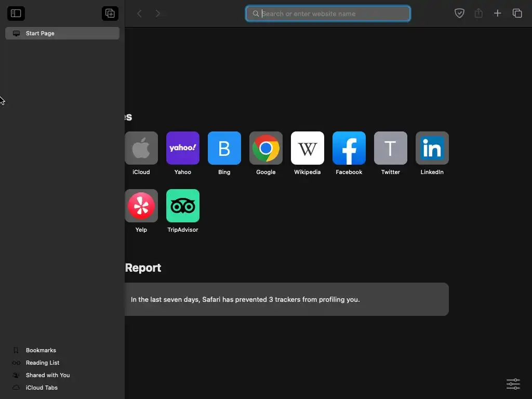The width and height of the screenshot is (532, 399).
Task: Open the Privacy Report shield icon
Action: click(459, 13)
